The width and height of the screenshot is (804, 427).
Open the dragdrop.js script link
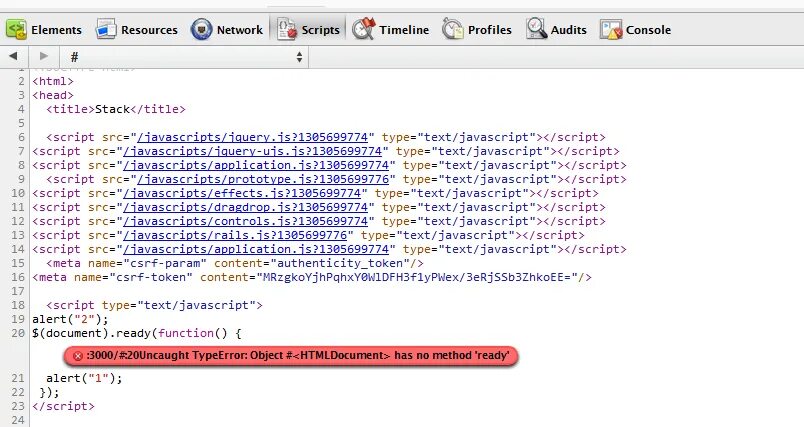point(246,207)
